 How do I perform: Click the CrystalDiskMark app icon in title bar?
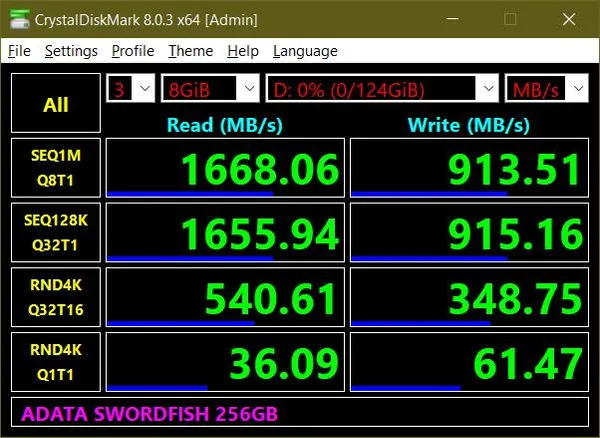click(20, 19)
